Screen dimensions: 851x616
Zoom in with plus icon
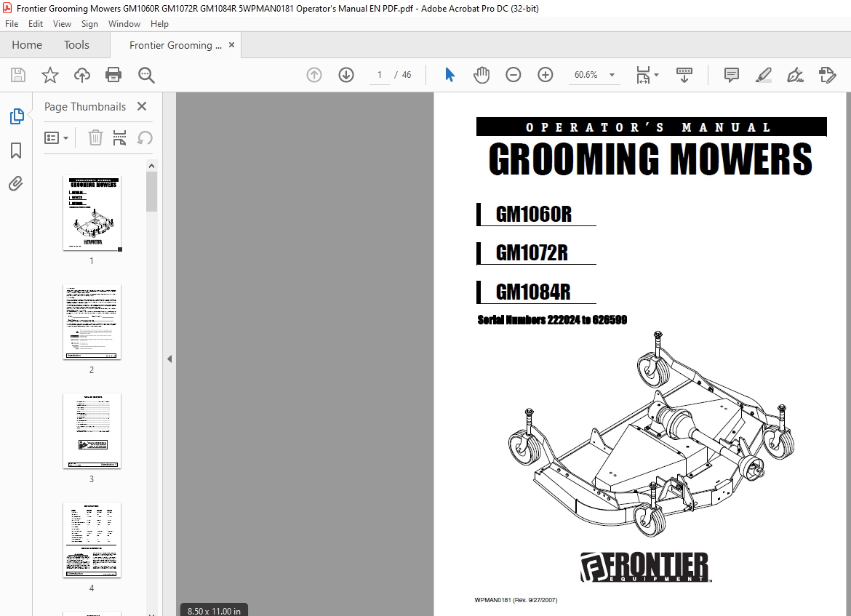point(546,75)
